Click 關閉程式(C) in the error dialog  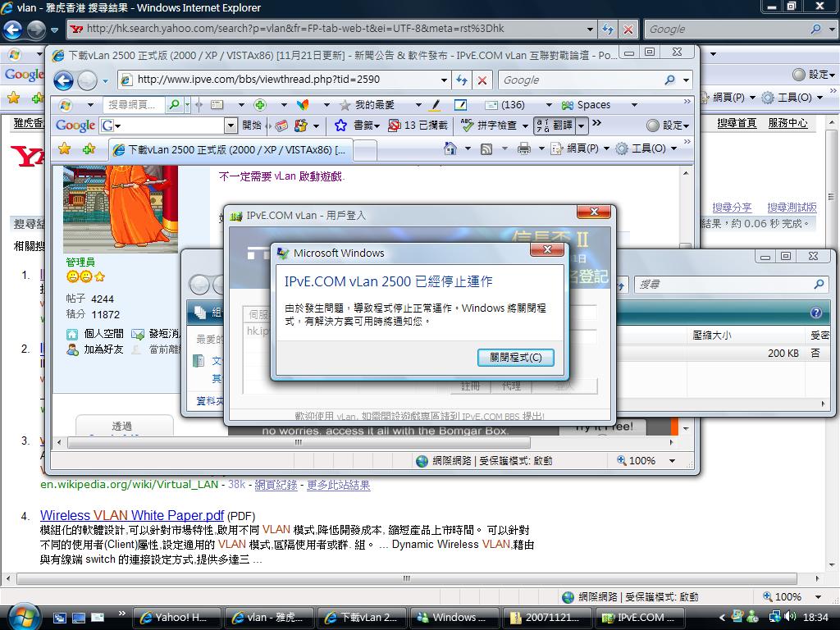click(515, 358)
